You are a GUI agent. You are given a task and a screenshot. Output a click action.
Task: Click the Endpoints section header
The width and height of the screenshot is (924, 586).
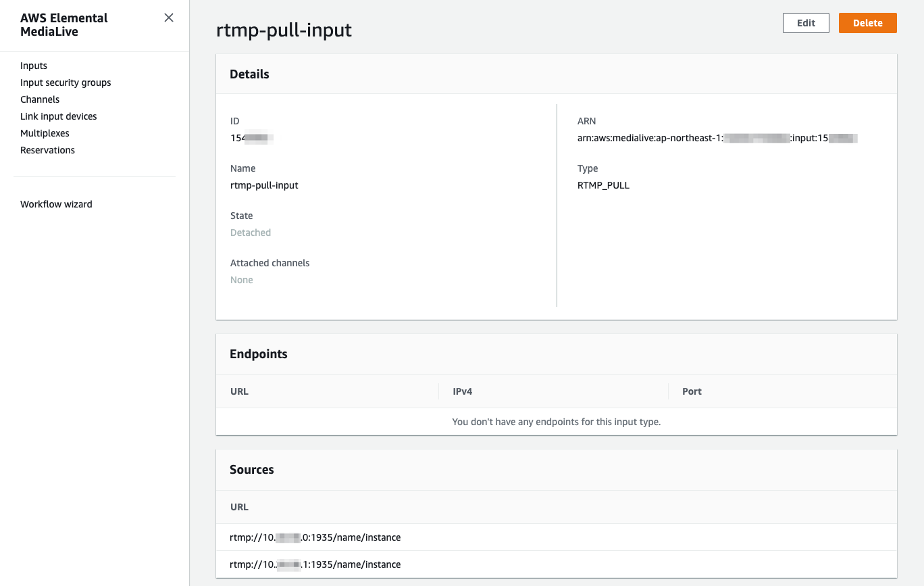(x=259, y=354)
